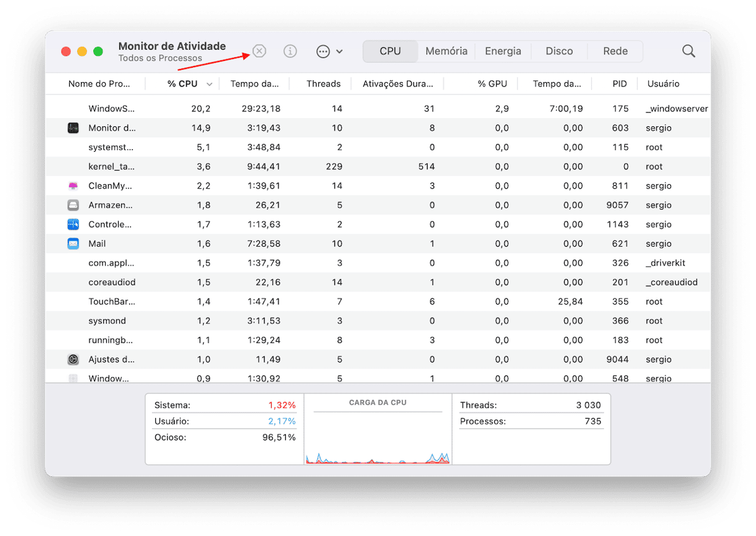Select the runningb... process
Viewport: 756px width, 536px height.
point(378,340)
